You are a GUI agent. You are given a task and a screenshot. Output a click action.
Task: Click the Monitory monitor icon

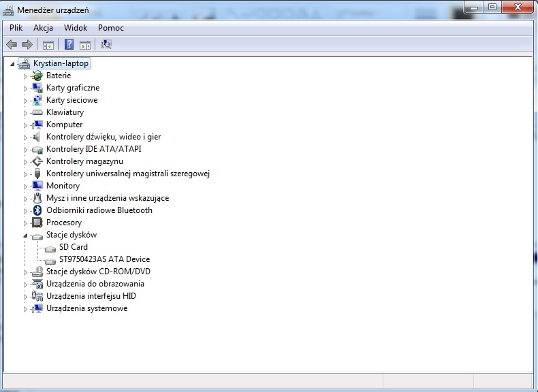coord(37,186)
